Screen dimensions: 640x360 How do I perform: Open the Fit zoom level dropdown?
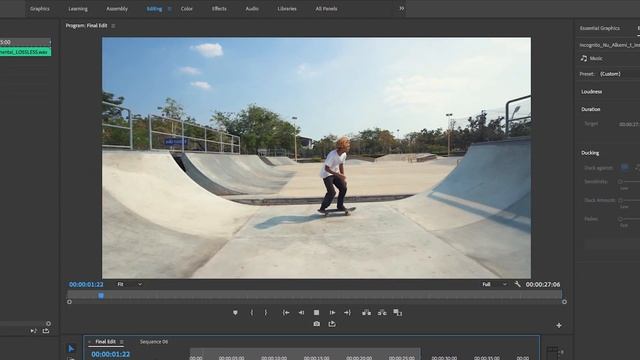pyautogui.click(x=130, y=284)
